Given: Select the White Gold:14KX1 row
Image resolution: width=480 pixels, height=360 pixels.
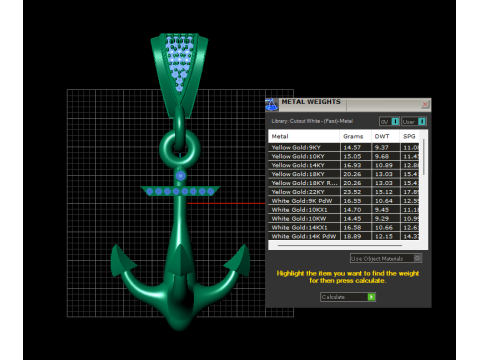Looking at the screenshot, I should tap(344, 228).
